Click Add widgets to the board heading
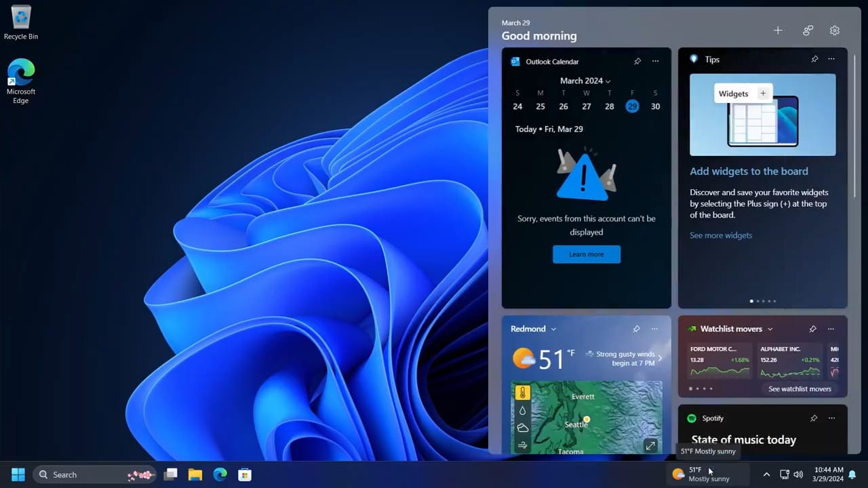This screenshot has width=868, height=488. tap(749, 171)
